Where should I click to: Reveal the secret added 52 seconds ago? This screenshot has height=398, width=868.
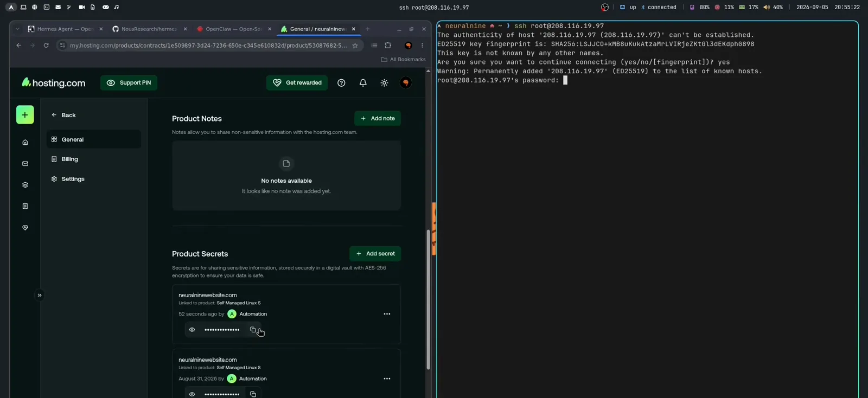pos(192,330)
